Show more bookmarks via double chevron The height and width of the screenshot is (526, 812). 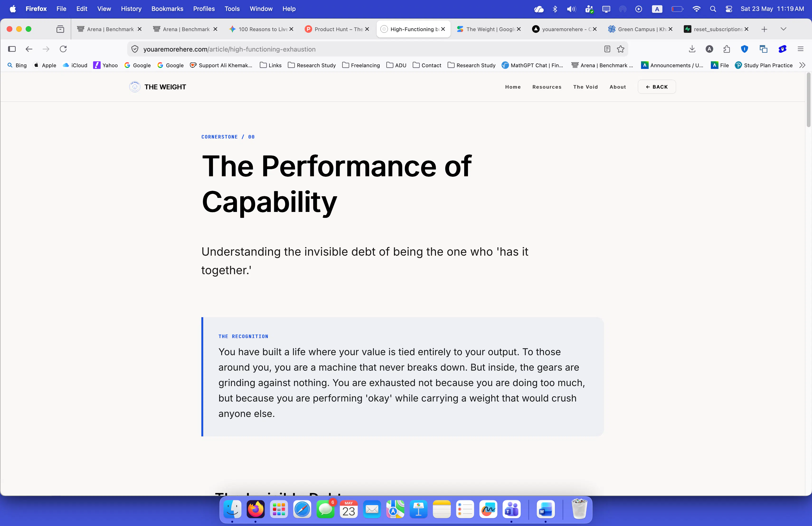802,65
